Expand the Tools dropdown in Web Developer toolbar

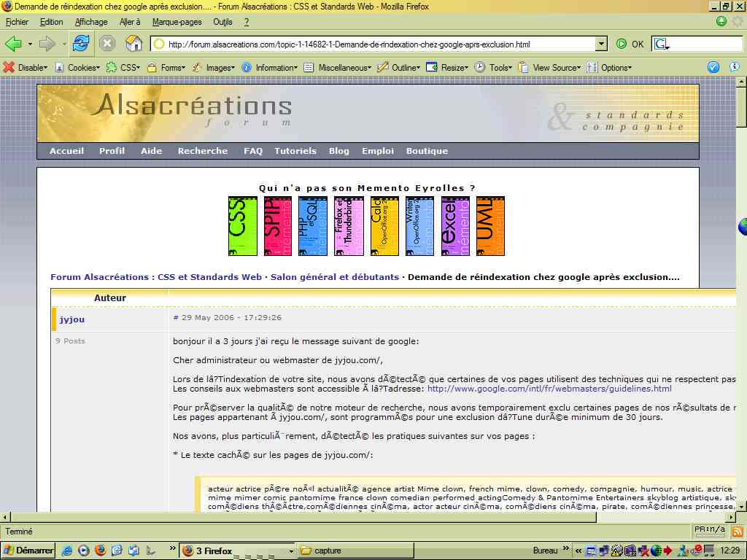(494, 68)
